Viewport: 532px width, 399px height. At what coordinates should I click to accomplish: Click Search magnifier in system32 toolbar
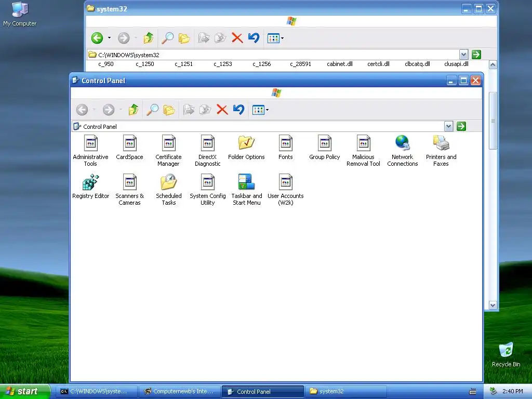(x=167, y=38)
